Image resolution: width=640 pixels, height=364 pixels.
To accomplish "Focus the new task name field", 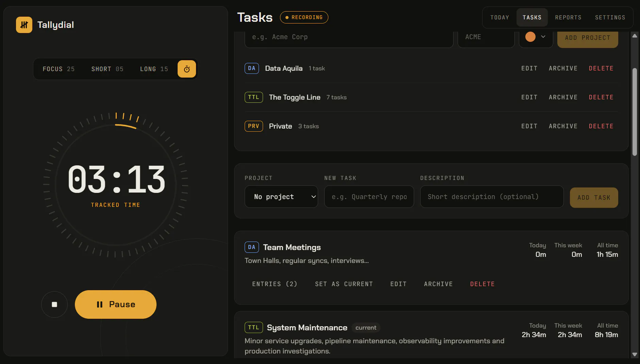I will point(369,197).
